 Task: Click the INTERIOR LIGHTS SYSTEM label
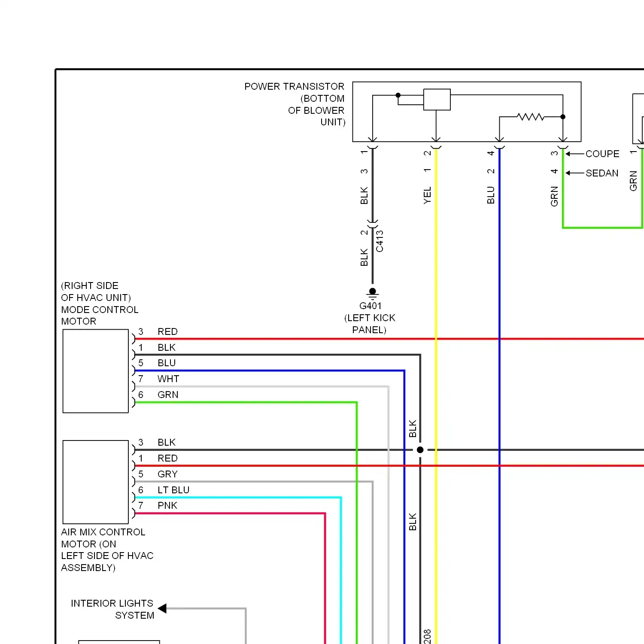click(112, 609)
